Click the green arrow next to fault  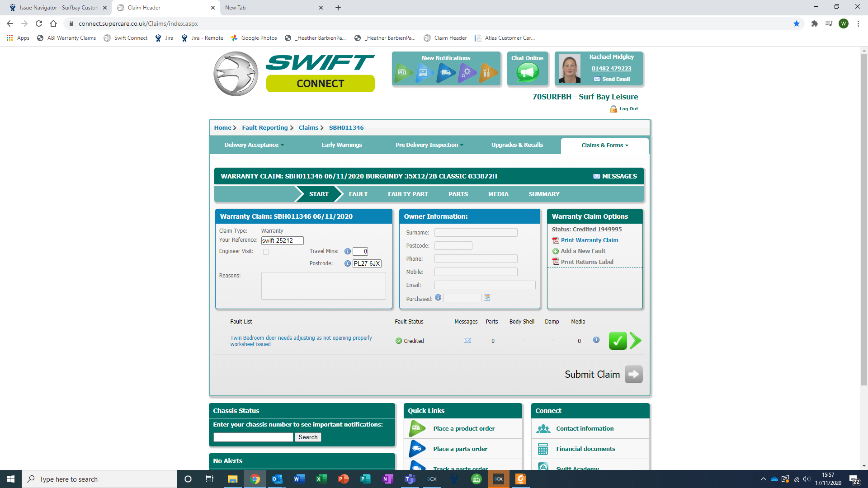(x=635, y=341)
